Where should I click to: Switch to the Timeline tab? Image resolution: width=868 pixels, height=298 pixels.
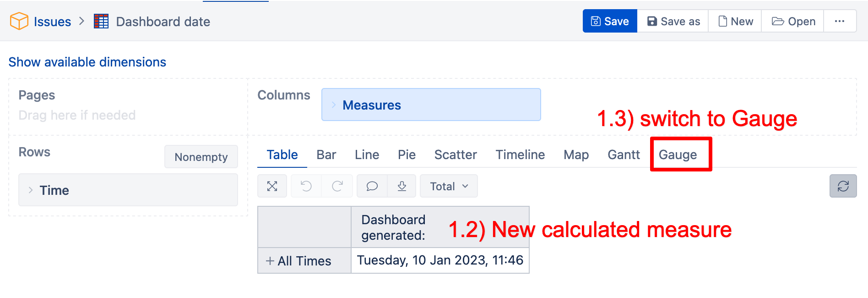point(520,155)
